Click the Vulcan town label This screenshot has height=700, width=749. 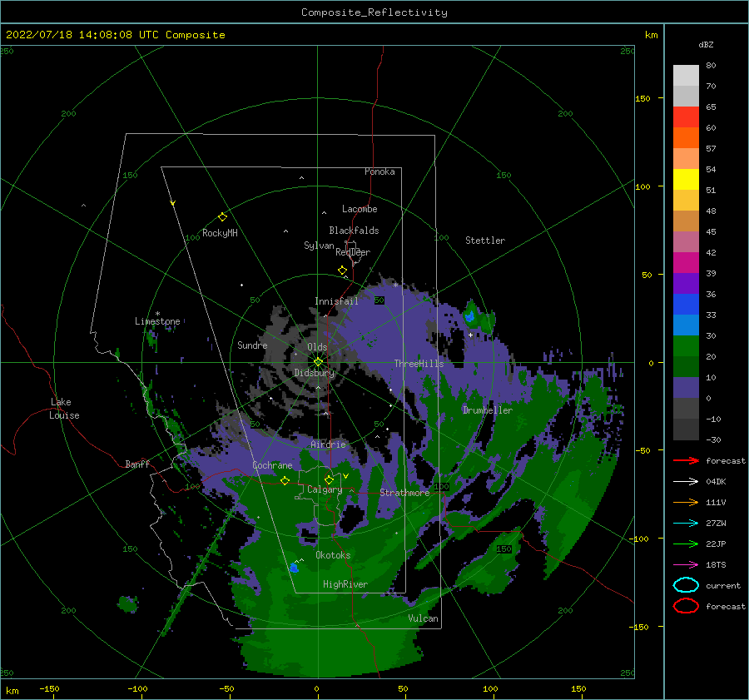click(x=423, y=618)
